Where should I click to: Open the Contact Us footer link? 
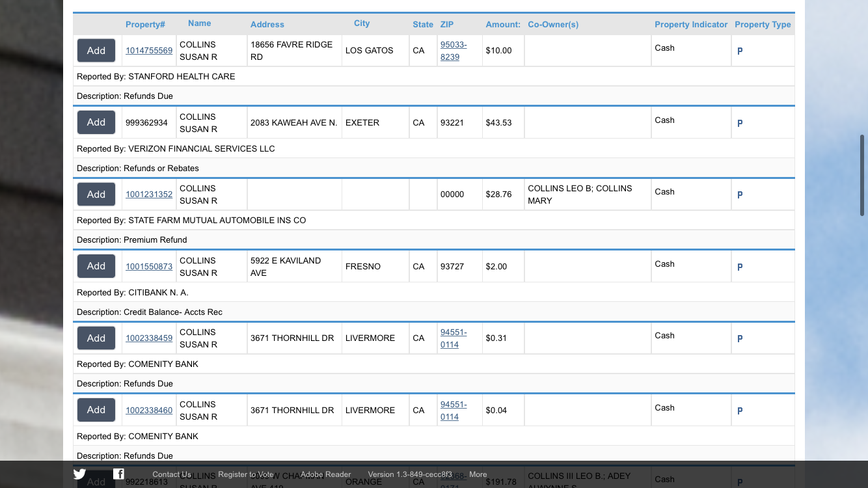(x=172, y=474)
